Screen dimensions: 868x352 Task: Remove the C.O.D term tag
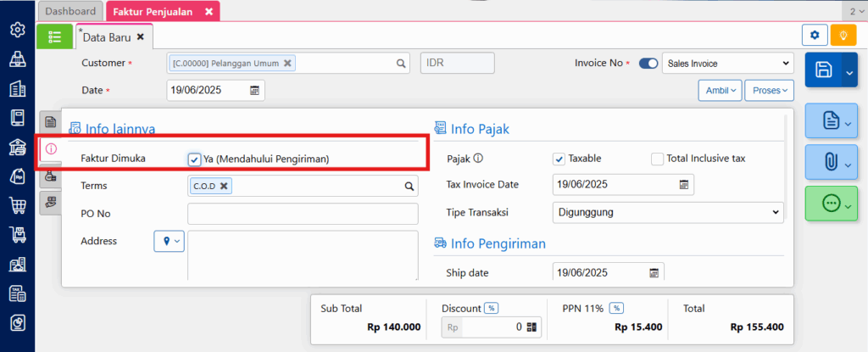coord(224,187)
